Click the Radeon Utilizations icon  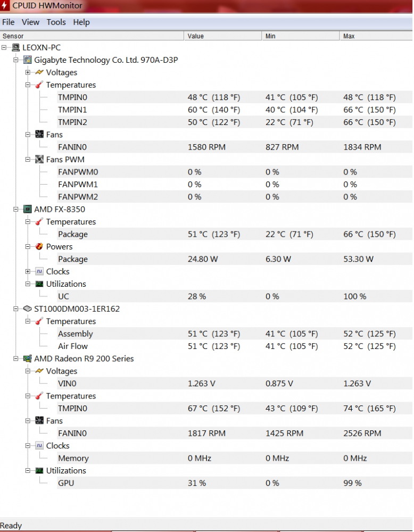[39, 471]
